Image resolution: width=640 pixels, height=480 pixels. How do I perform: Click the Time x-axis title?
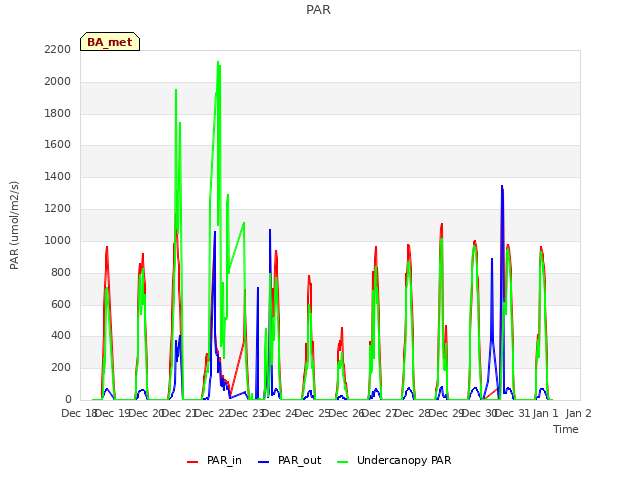pos(566,429)
